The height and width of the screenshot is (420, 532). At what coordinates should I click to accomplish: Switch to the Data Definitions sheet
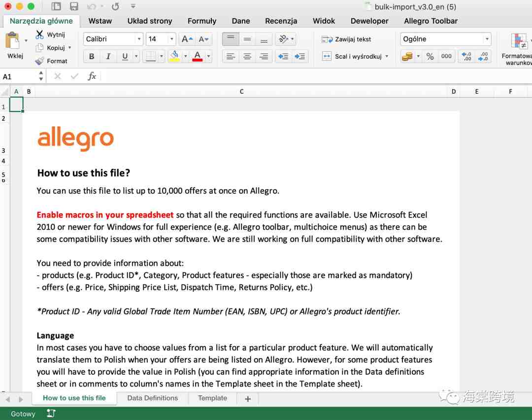click(152, 398)
